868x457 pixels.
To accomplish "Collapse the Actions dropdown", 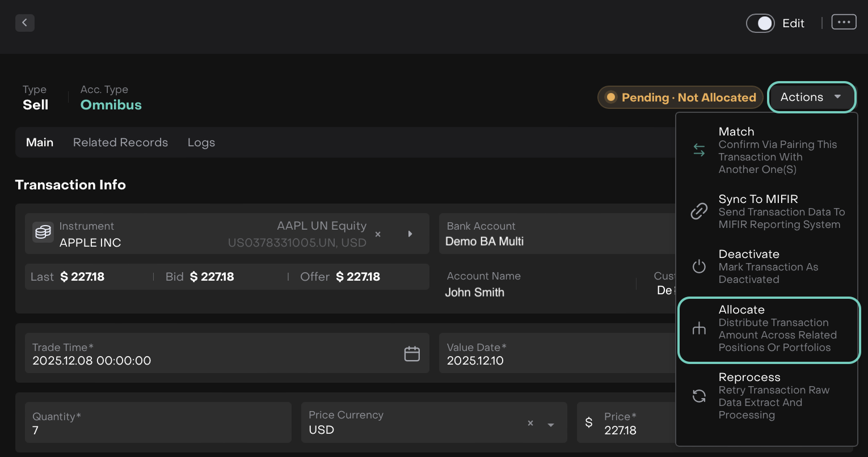I will tap(811, 98).
